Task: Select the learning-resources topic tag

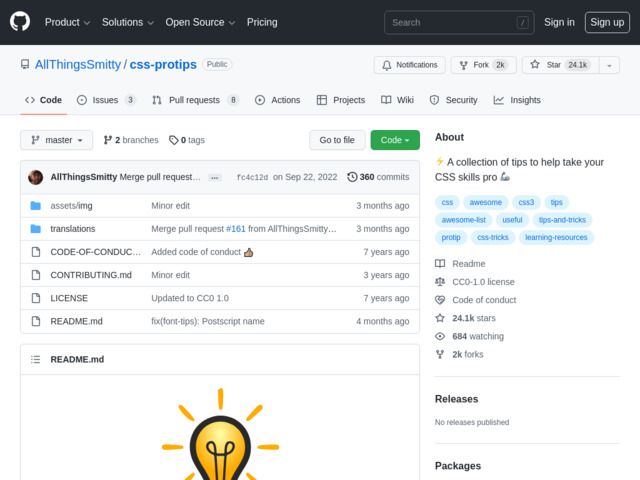Action: 556,238
